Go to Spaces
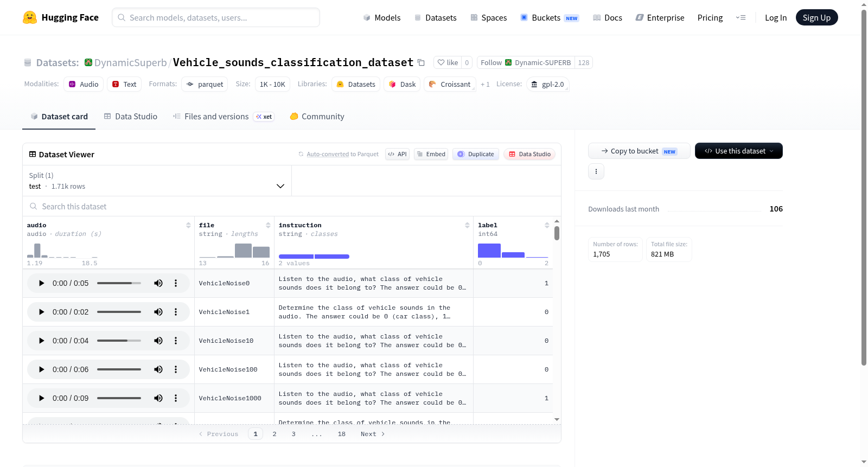 488,17
